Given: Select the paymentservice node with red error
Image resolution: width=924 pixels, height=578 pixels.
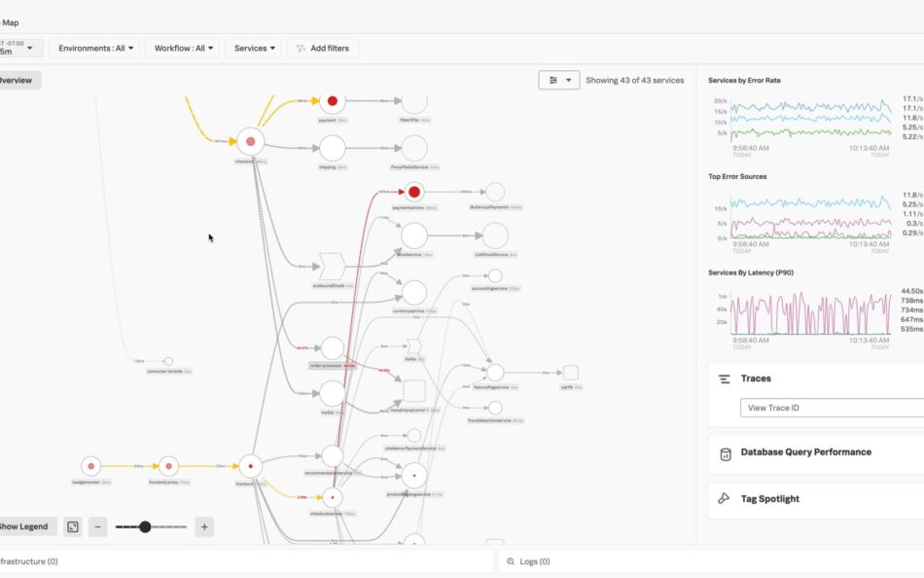Looking at the screenshot, I should (414, 192).
